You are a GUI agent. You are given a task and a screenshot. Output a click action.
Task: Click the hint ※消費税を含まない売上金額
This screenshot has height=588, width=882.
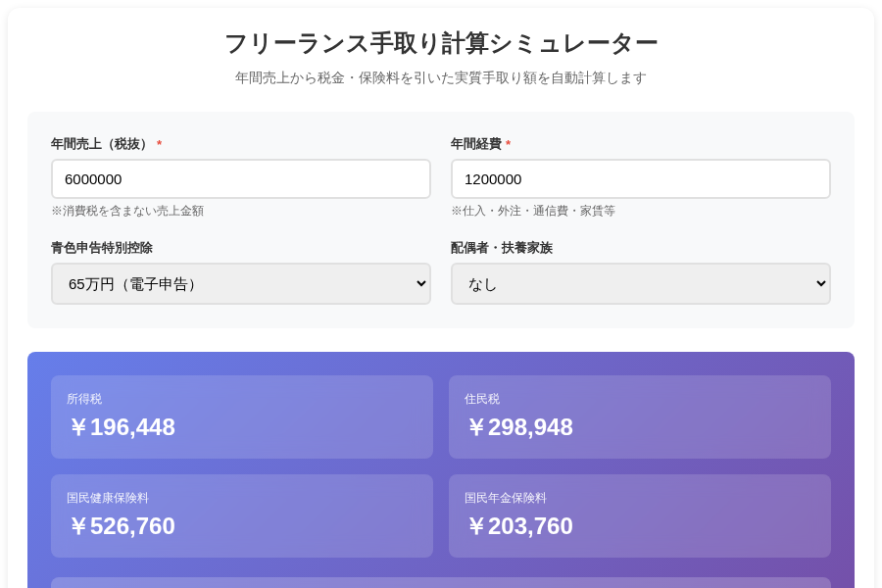pyautogui.click(x=127, y=211)
